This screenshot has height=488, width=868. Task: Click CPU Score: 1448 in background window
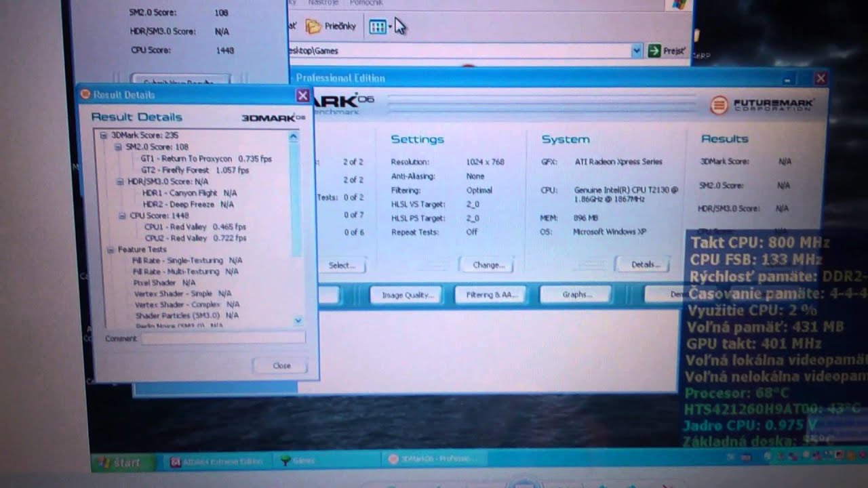[182, 50]
